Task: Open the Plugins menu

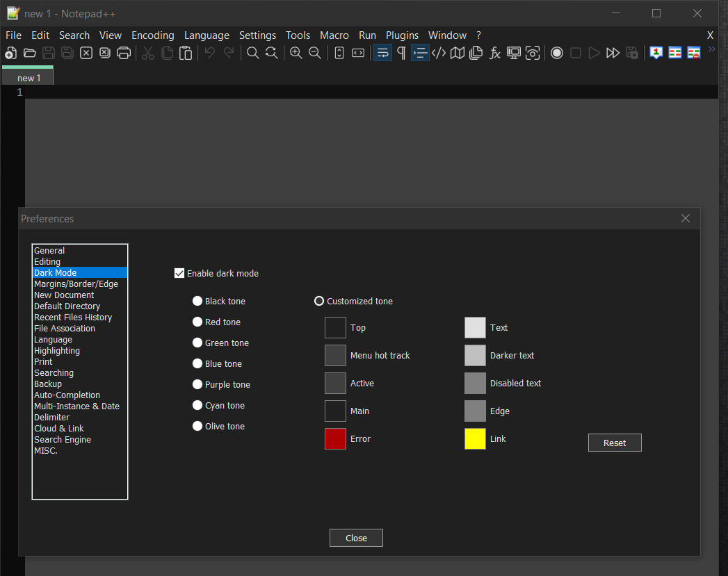Action: click(x=402, y=35)
